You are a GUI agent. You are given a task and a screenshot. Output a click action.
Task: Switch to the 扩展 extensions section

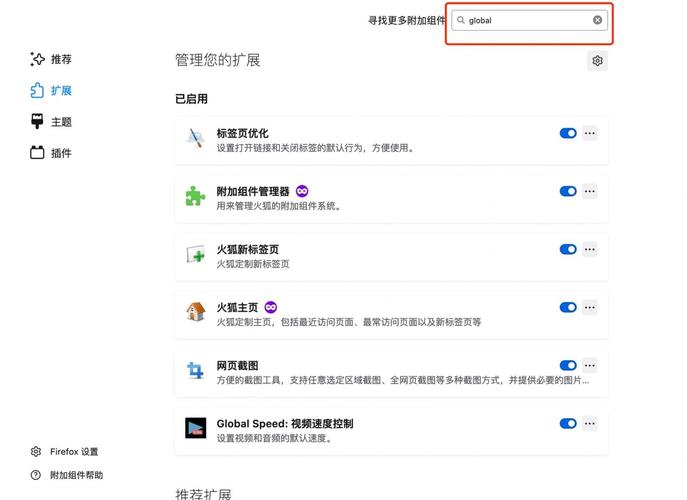[50, 91]
